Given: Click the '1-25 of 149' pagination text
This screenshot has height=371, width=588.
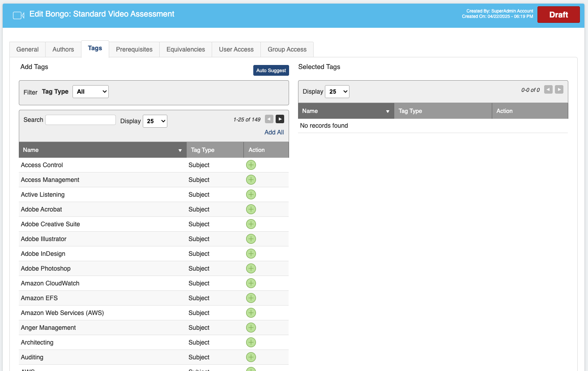Looking at the screenshot, I should 247,120.
